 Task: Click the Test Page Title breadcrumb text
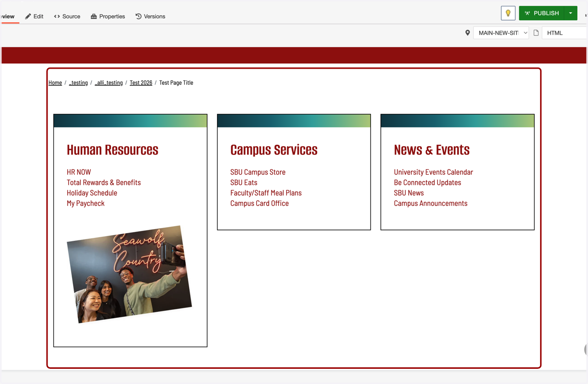(x=176, y=83)
